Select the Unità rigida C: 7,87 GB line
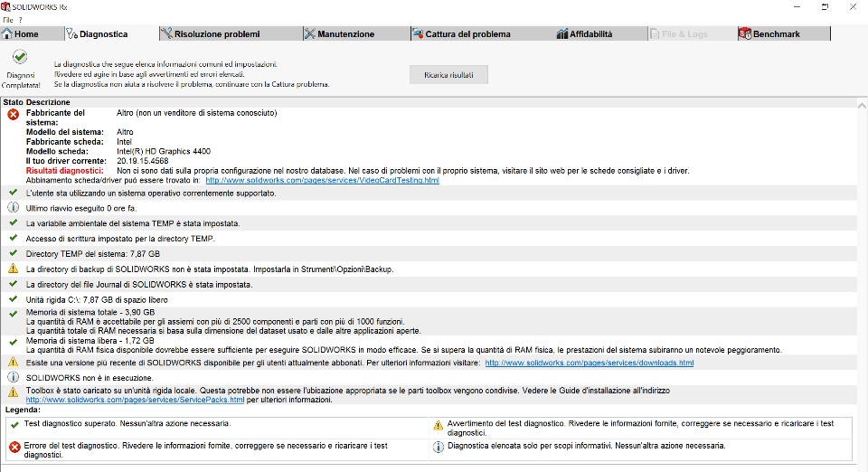The width and height of the screenshot is (868, 472). click(x=97, y=299)
